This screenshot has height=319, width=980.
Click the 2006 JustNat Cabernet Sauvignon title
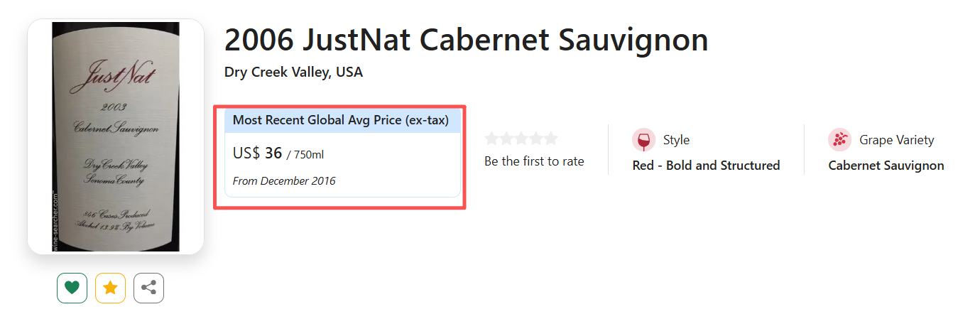(x=466, y=40)
